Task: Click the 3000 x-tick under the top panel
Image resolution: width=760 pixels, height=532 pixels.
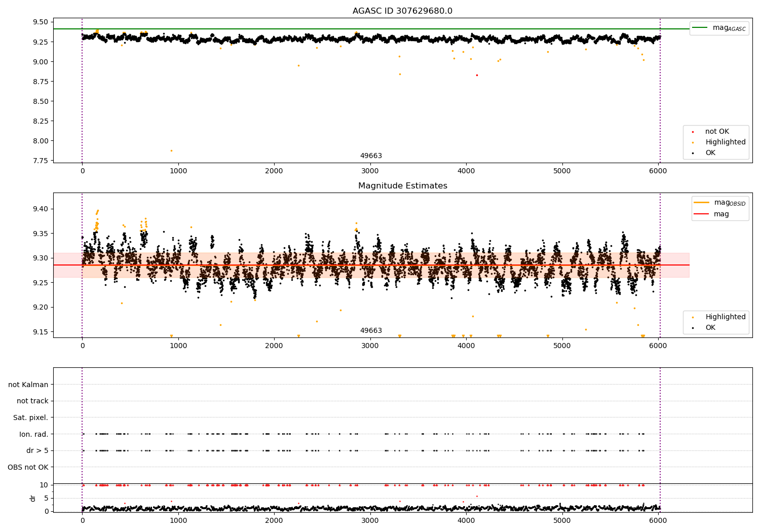Action: point(370,171)
